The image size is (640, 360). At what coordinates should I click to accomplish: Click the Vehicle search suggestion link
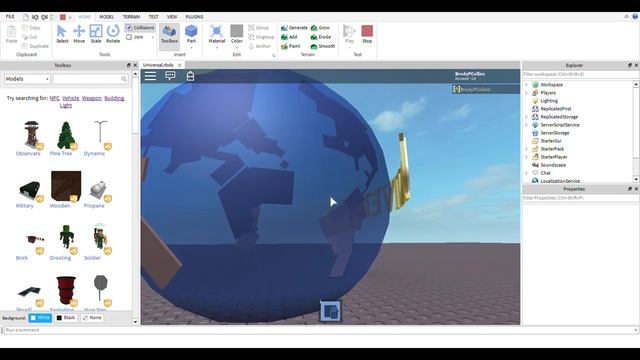tap(71, 98)
